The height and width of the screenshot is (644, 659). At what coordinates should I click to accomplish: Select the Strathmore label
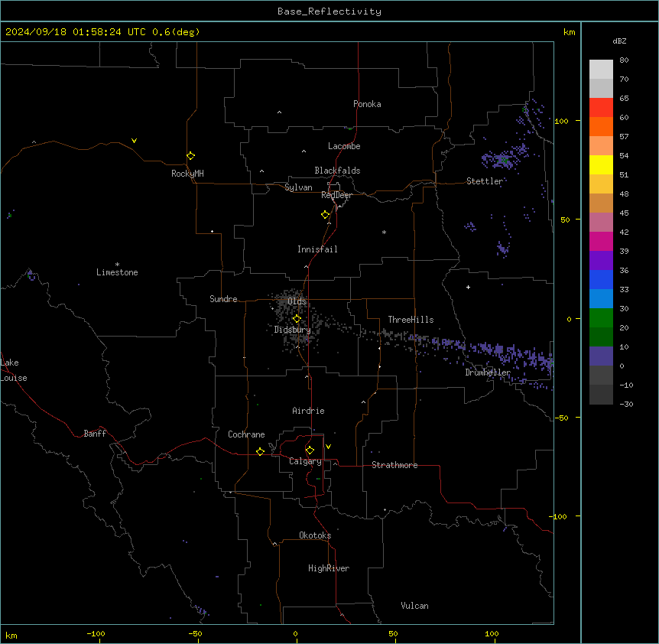point(394,465)
